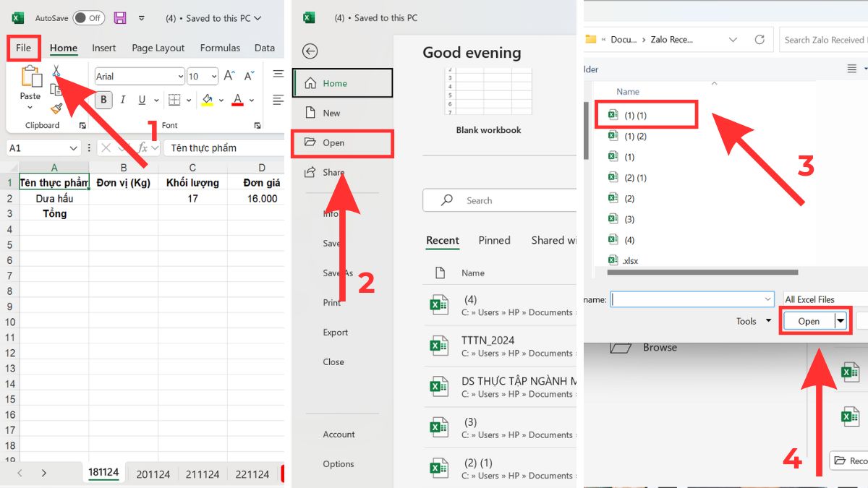Switch to the 211124 sheet tab
The image size is (868, 488).
[203, 474]
